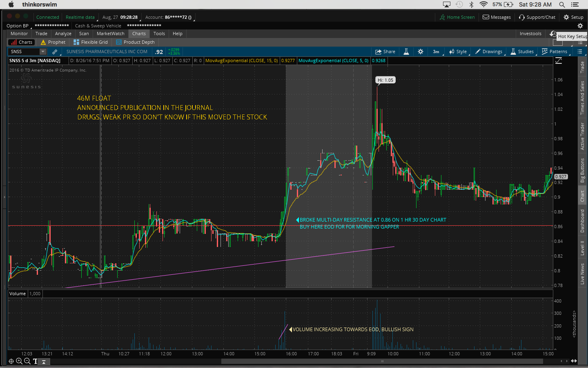Viewport: 588px width, 368px height.
Task: Open Times And Sales side panel
Action: 583,98
